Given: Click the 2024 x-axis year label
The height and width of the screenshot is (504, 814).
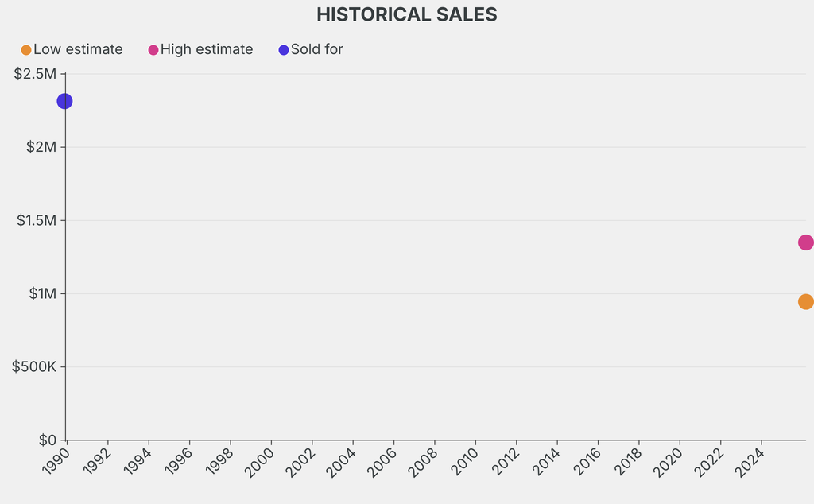Looking at the screenshot, I should pyautogui.click(x=750, y=463).
